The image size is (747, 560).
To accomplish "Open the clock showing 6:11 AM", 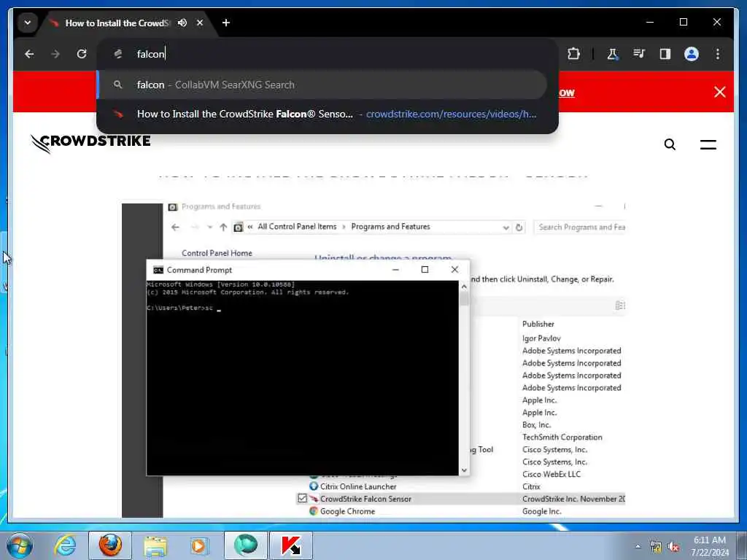I will click(710, 545).
